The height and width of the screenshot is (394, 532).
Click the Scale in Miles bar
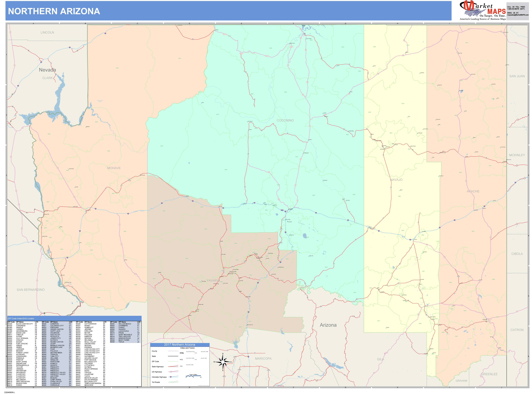coord(193,376)
